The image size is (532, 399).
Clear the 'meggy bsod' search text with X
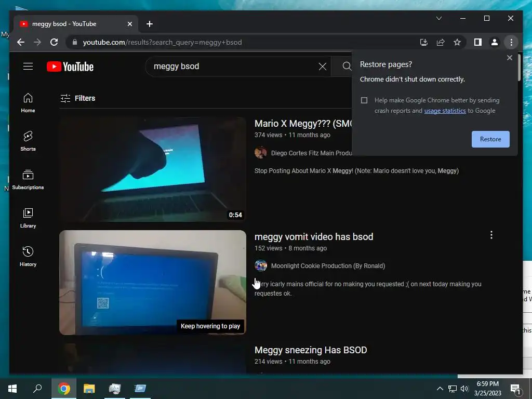(x=322, y=66)
